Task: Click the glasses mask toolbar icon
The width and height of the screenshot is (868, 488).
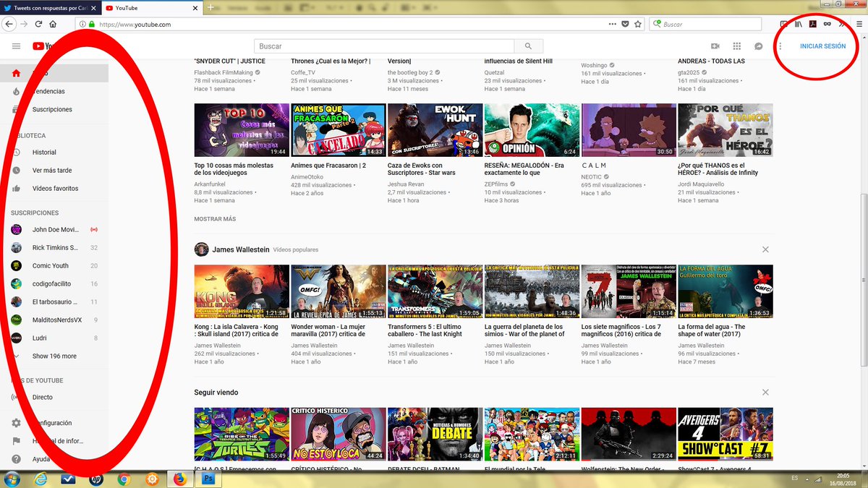Action: (827, 24)
